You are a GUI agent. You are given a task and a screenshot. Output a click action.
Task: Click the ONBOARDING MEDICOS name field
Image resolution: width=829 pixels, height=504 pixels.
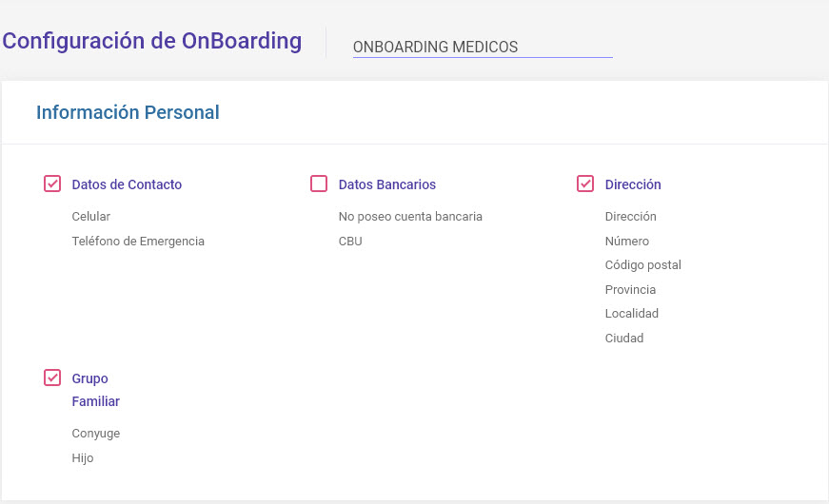pyautogui.click(x=483, y=47)
